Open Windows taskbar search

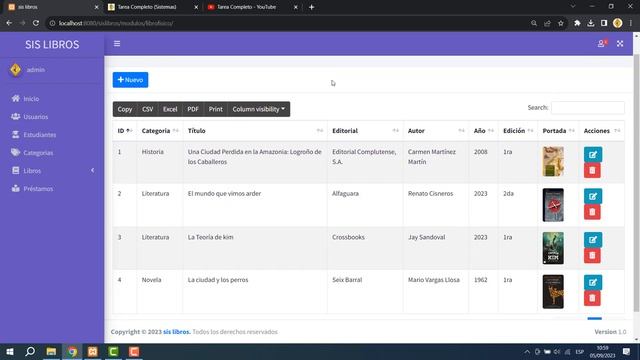[x=30, y=351]
